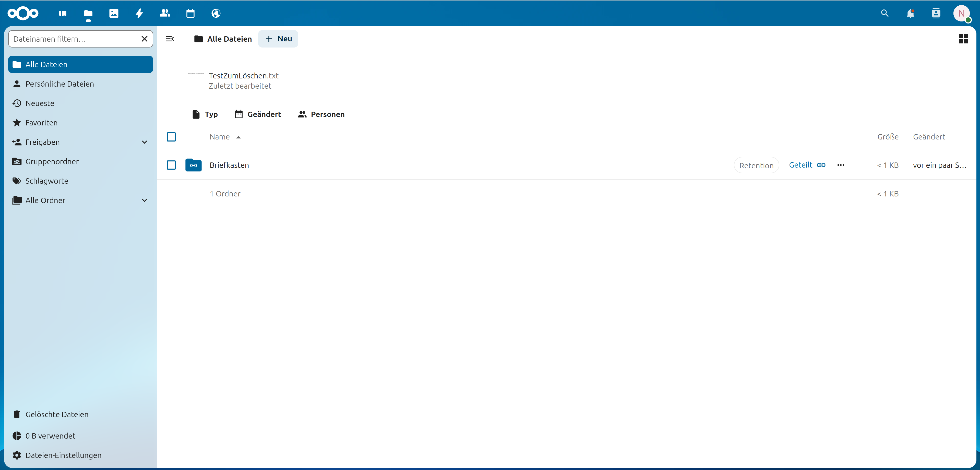
Task: Collapse the navigation sidebar
Action: tap(170, 39)
